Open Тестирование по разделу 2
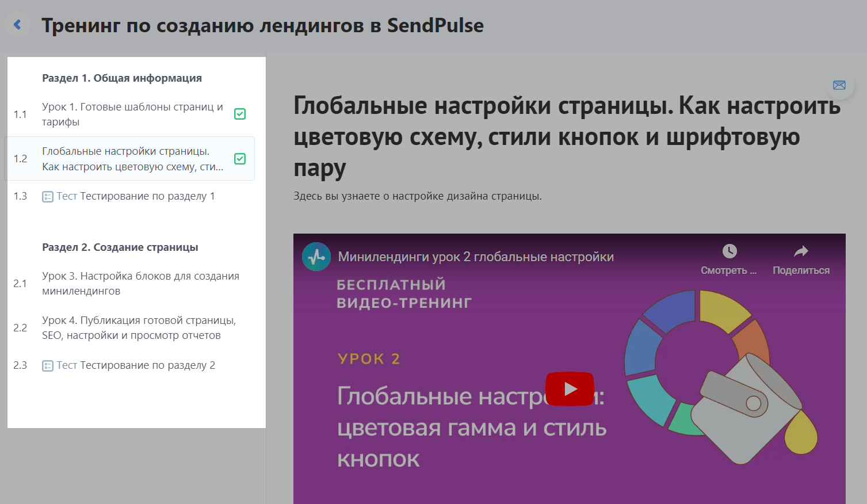Image resolution: width=867 pixels, height=504 pixels. click(147, 365)
